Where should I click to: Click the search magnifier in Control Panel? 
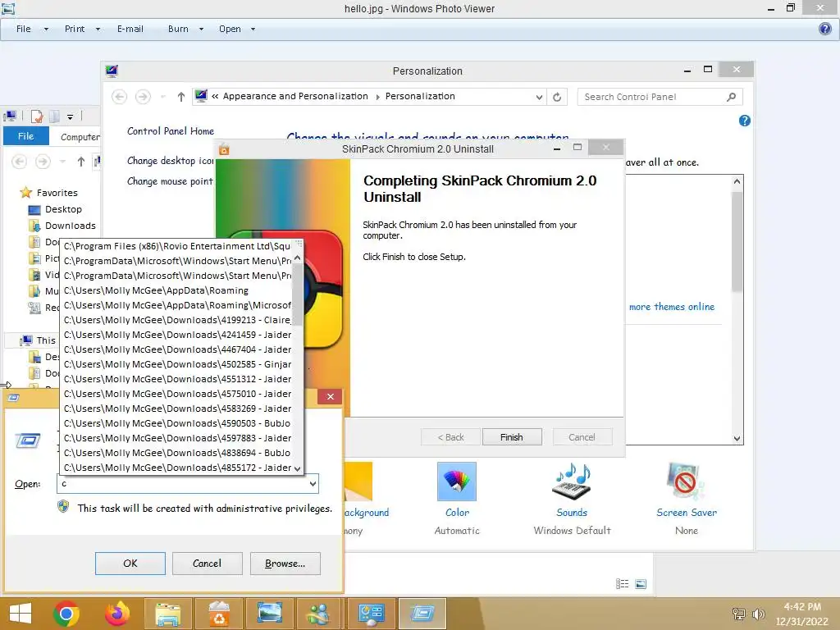tap(731, 97)
